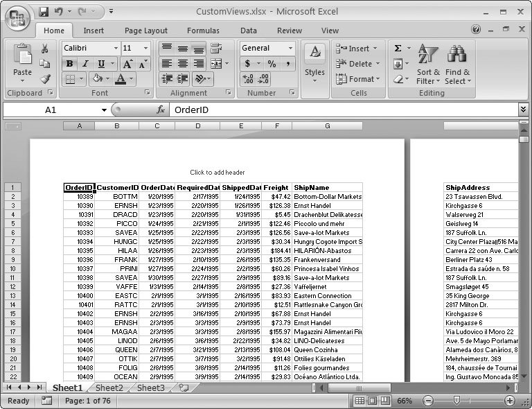Open the Page Layout ribbon tab
This screenshot has height=409, width=532.
coord(145,31)
